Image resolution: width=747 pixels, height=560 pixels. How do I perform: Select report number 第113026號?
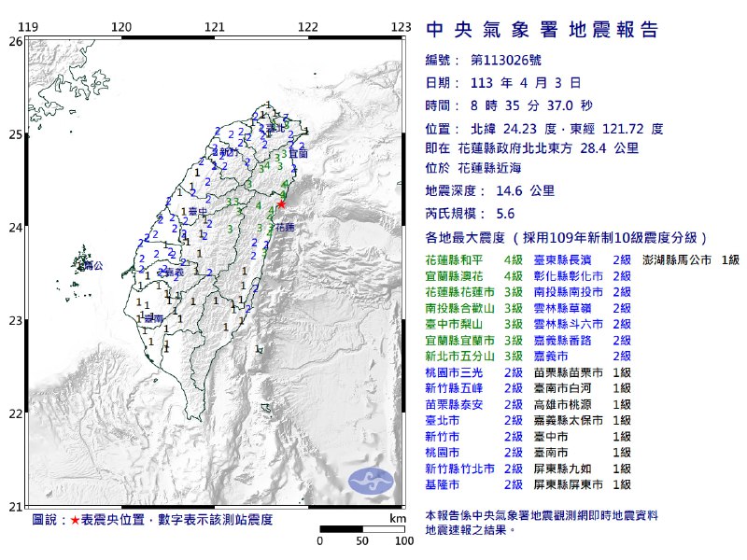tap(506, 61)
